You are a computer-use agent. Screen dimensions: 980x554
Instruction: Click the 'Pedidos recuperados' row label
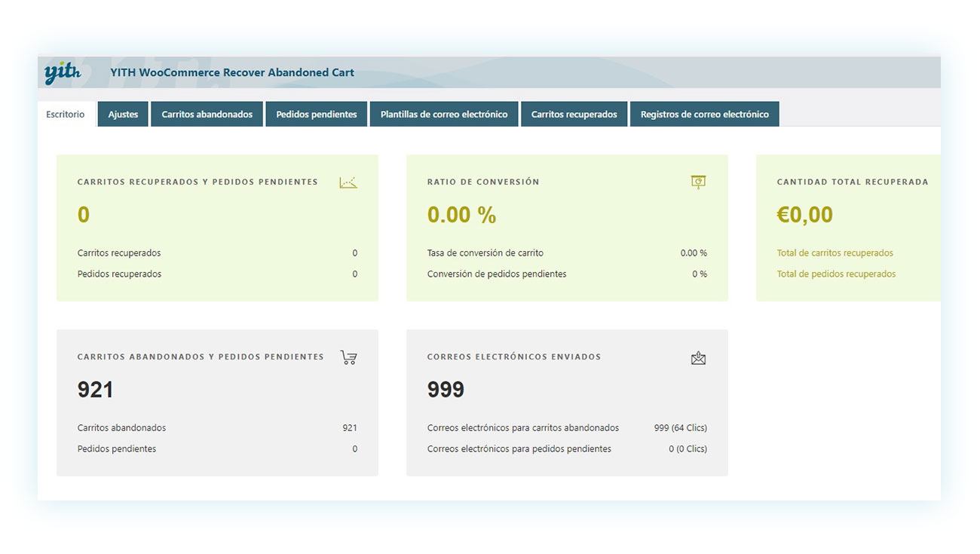(x=120, y=274)
